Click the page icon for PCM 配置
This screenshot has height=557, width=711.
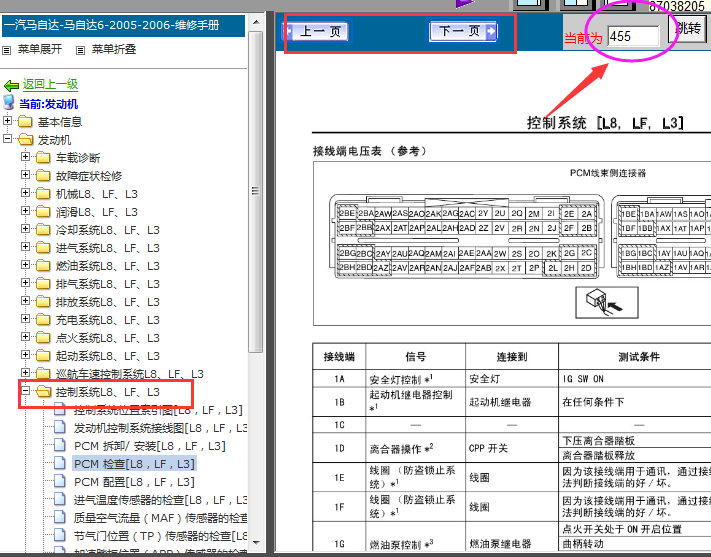pos(60,481)
